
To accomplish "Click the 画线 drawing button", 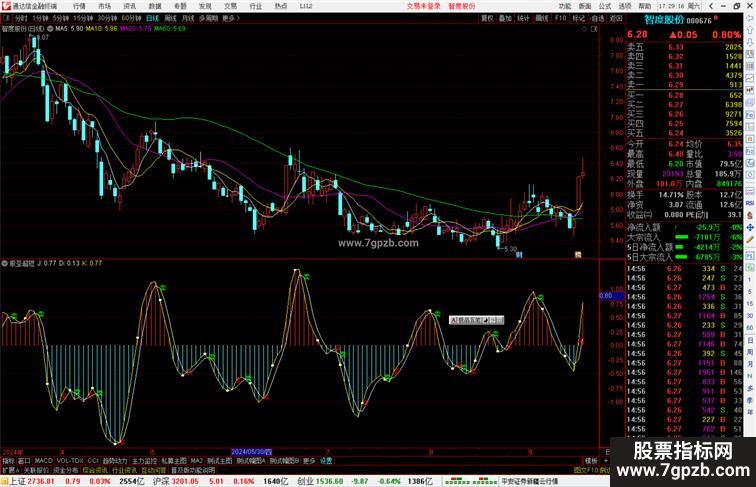I will click(x=542, y=18).
